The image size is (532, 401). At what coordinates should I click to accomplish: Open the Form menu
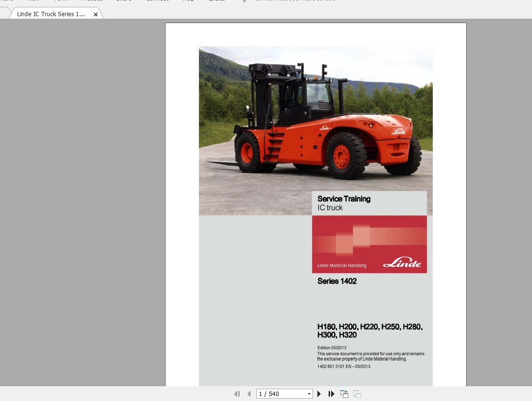coord(61,1)
